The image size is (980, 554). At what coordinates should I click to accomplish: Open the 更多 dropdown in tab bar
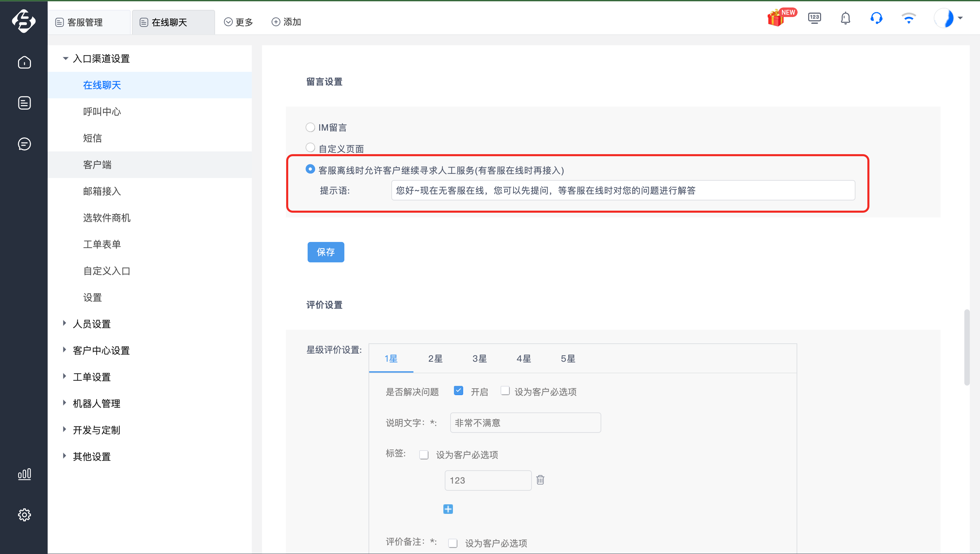(x=239, y=22)
